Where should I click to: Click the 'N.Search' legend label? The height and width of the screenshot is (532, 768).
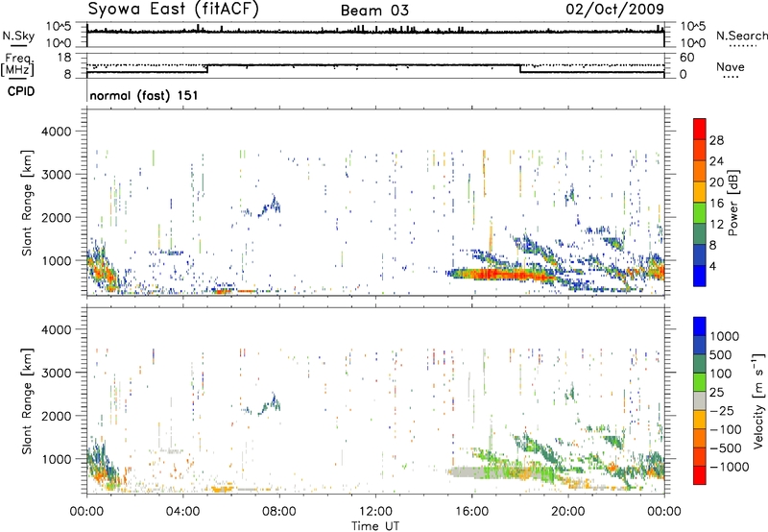click(741, 36)
